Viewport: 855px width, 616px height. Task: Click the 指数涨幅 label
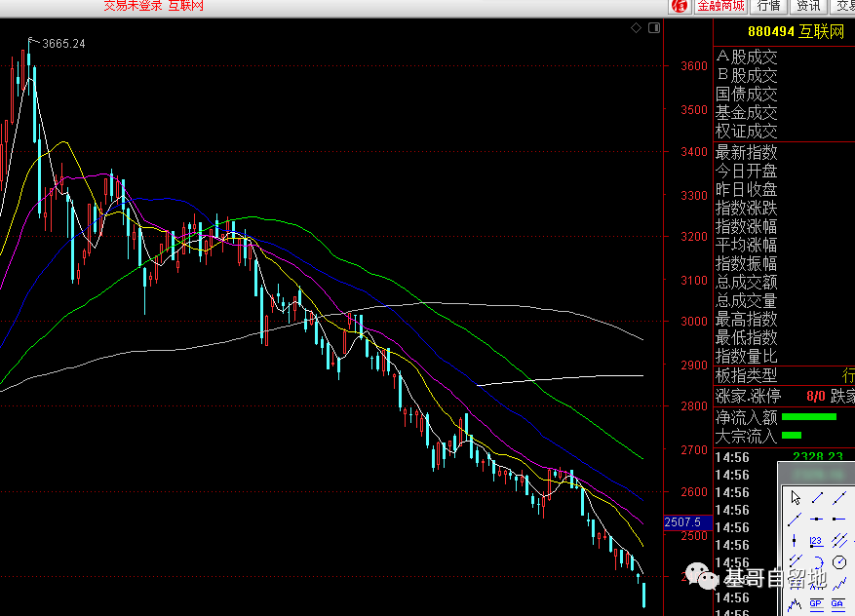coord(747,226)
